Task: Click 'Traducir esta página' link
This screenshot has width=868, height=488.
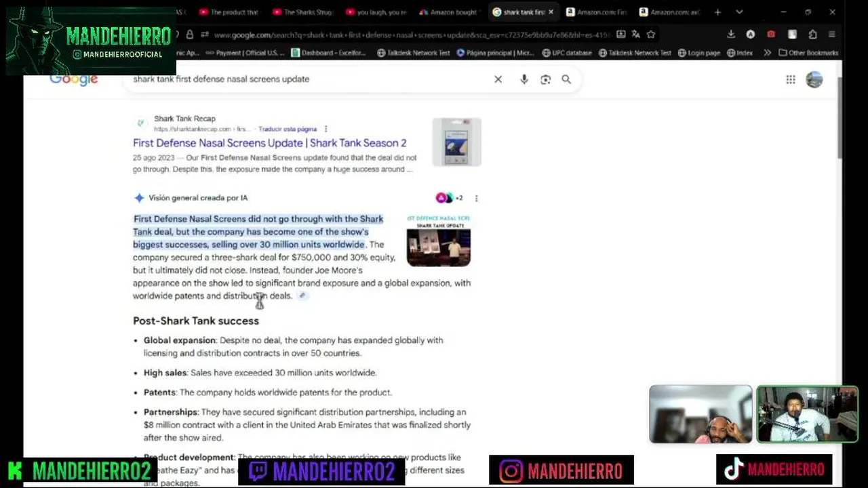Action: tap(288, 129)
